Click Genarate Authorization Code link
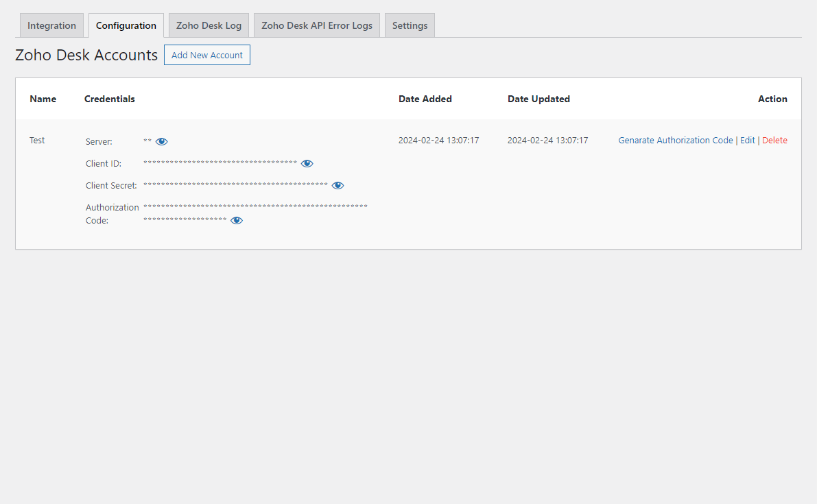The width and height of the screenshot is (817, 504). point(675,140)
